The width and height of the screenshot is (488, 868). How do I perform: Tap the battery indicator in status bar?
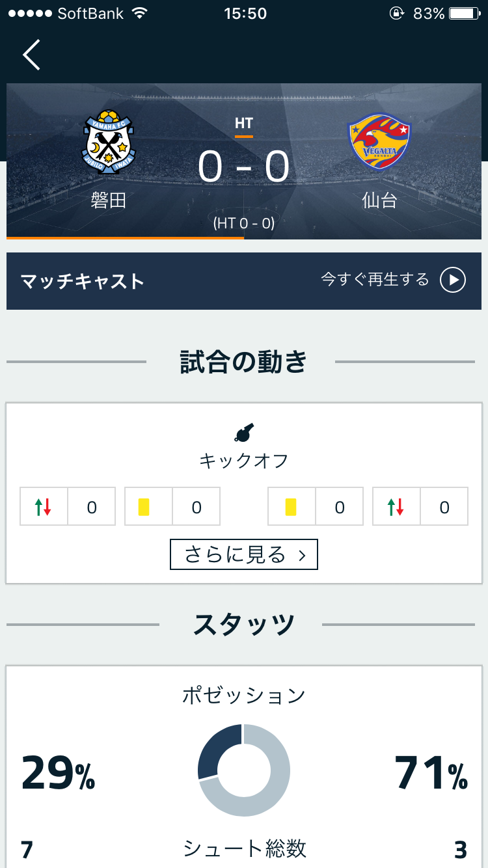[x=463, y=14]
